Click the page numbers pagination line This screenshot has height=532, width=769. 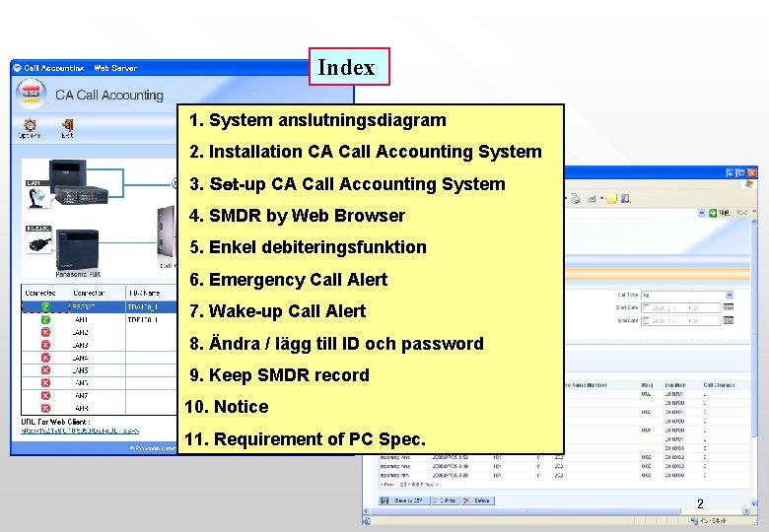click(409, 485)
